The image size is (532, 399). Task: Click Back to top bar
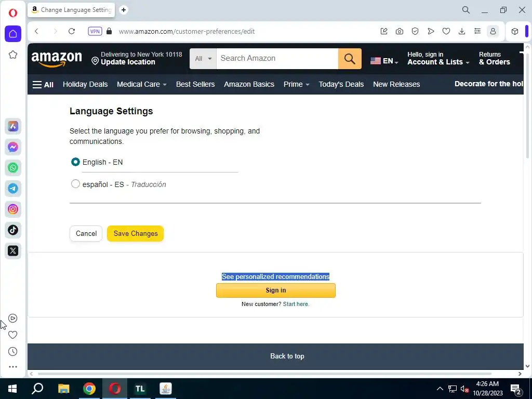click(275, 356)
